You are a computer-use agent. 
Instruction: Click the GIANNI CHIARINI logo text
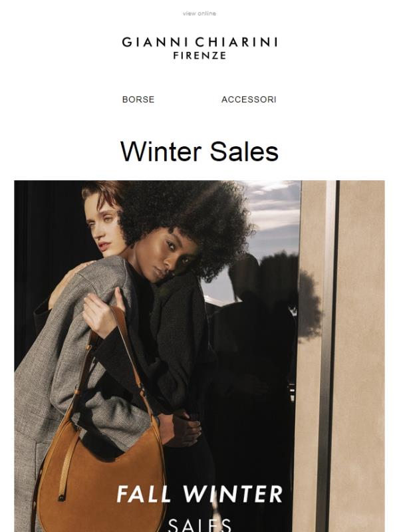(x=199, y=43)
